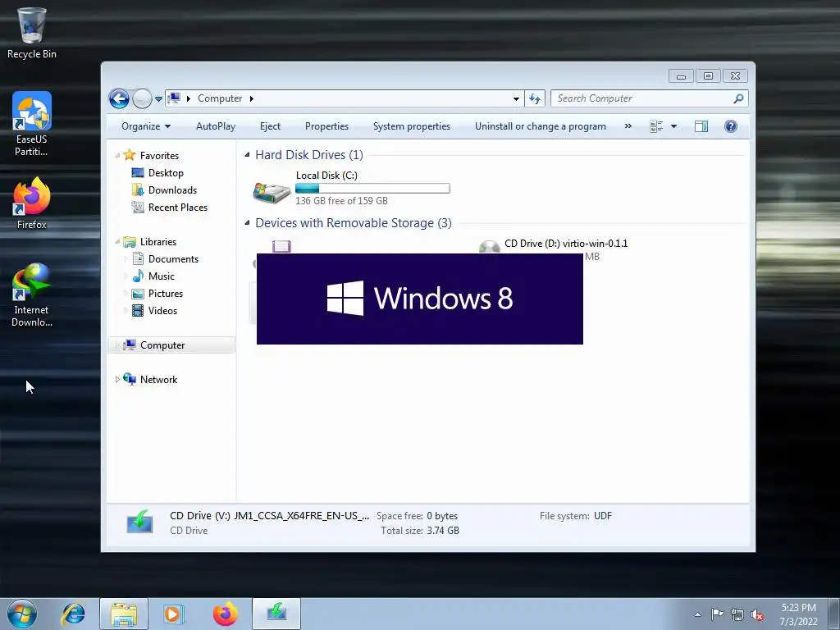Image resolution: width=840 pixels, height=630 pixels.
Task: Open Downloads under Favorites
Action: (172, 190)
